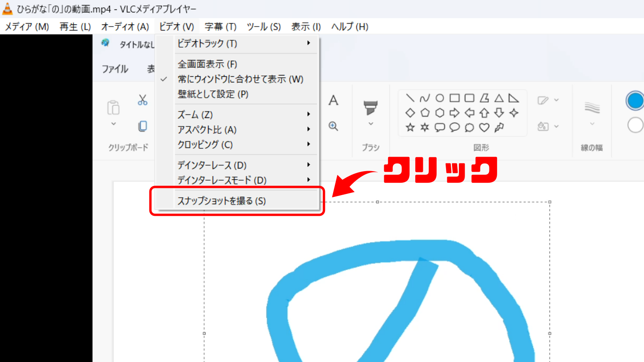Select the blue primary color circle

635,100
